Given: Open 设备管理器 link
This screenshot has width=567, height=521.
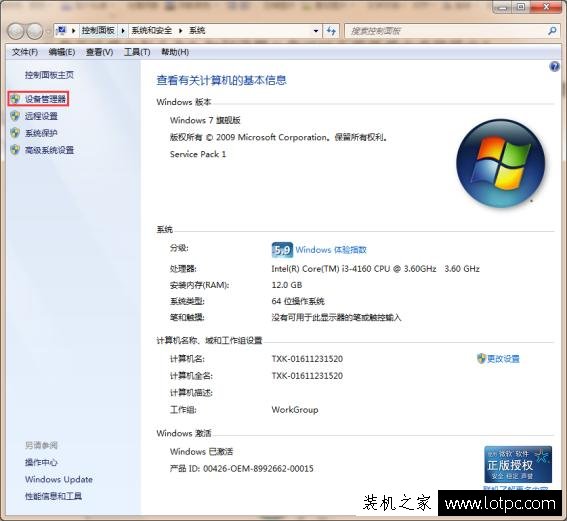Looking at the screenshot, I should [45, 99].
